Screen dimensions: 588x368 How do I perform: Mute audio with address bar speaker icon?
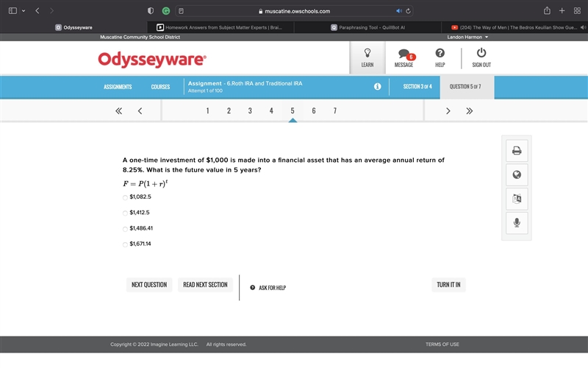click(398, 11)
